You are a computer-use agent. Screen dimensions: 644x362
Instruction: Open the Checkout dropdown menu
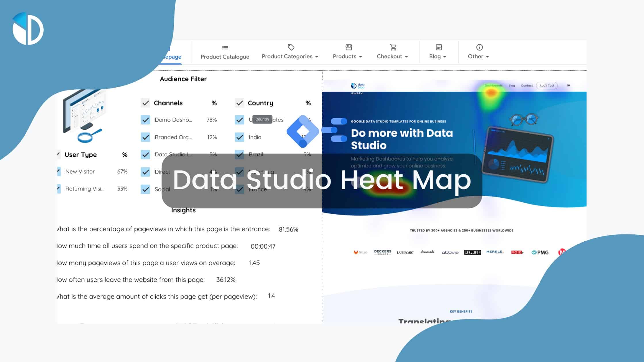[406, 57]
